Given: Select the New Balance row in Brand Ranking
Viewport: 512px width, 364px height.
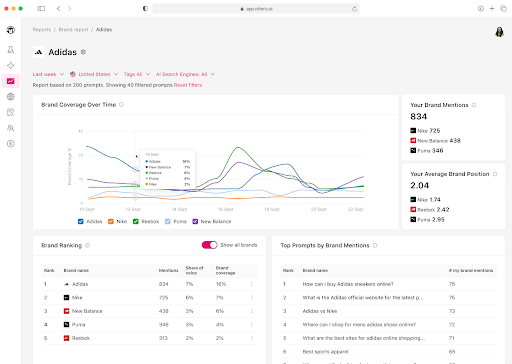Looking at the screenshot, I should (149, 311).
